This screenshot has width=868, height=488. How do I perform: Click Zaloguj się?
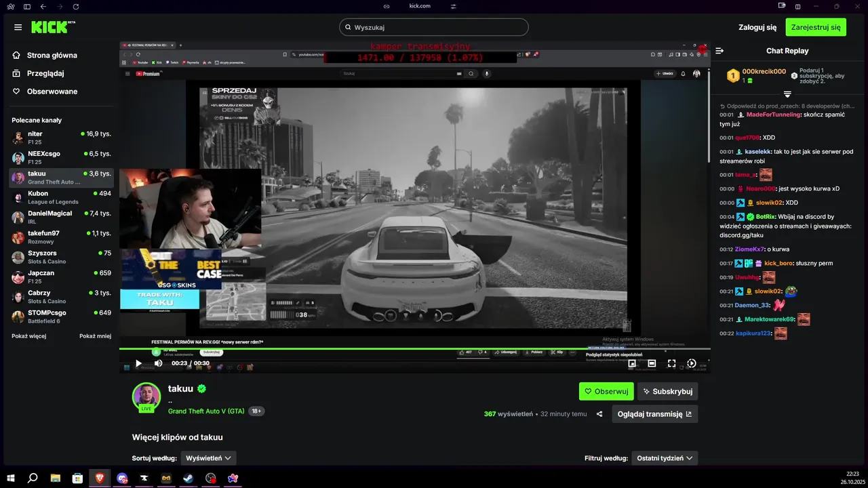[757, 28]
